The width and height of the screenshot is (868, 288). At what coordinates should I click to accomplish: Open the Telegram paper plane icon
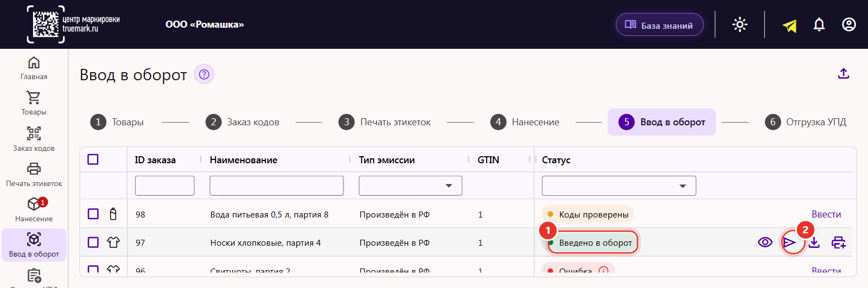coord(790,25)
